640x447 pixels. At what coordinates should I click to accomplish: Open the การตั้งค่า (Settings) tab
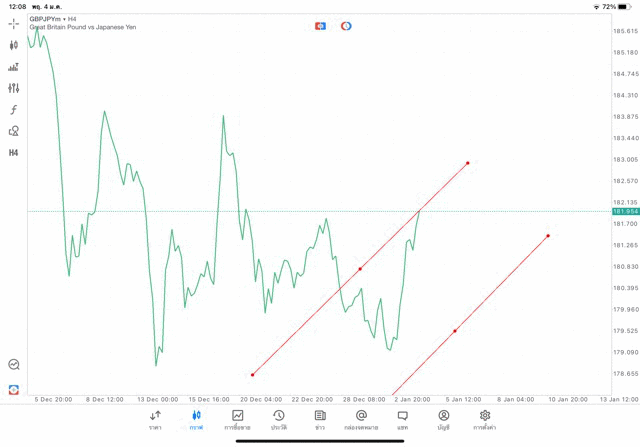coord(485,419)
